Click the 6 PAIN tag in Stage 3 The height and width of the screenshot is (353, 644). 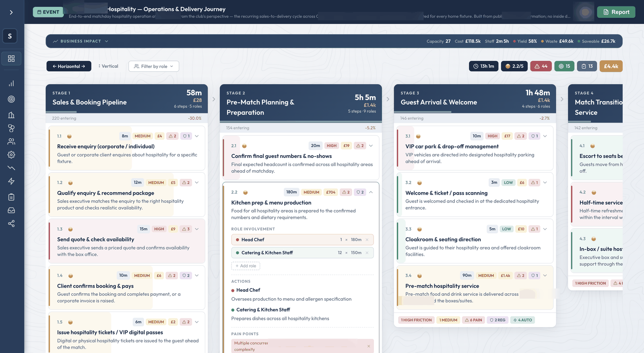[x=473, y=320]
